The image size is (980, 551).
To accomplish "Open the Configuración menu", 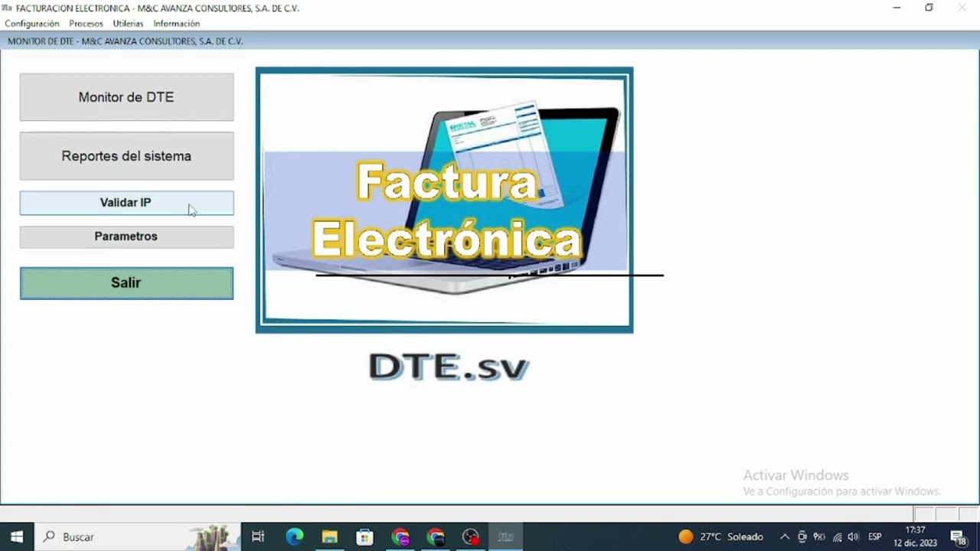I will pyautogui.click(x=32, y=24).
